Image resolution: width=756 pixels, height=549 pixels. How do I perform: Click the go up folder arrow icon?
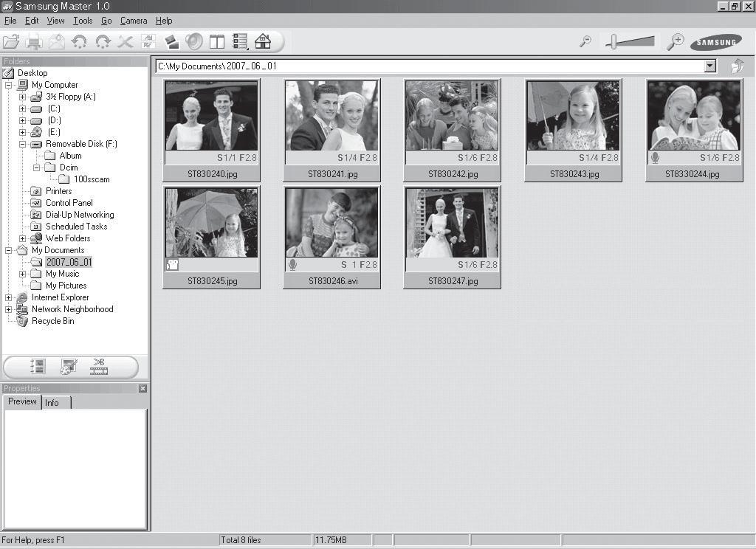click(738, 66)
